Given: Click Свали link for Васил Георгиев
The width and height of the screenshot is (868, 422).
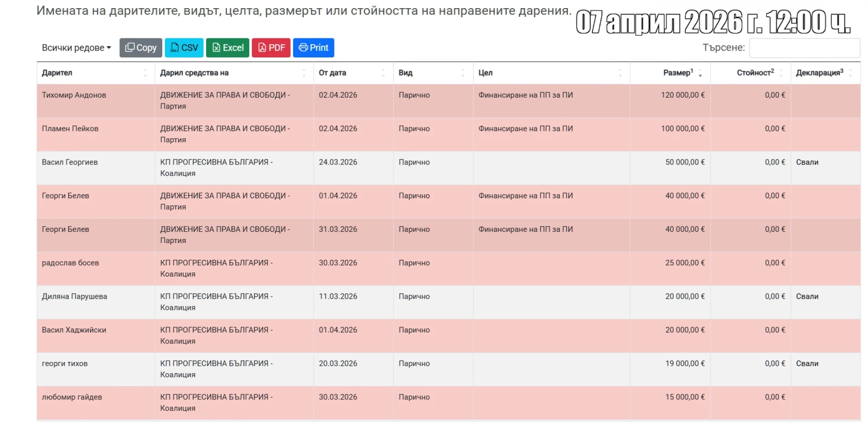Looking at the screenshot, I should (807, 162).
